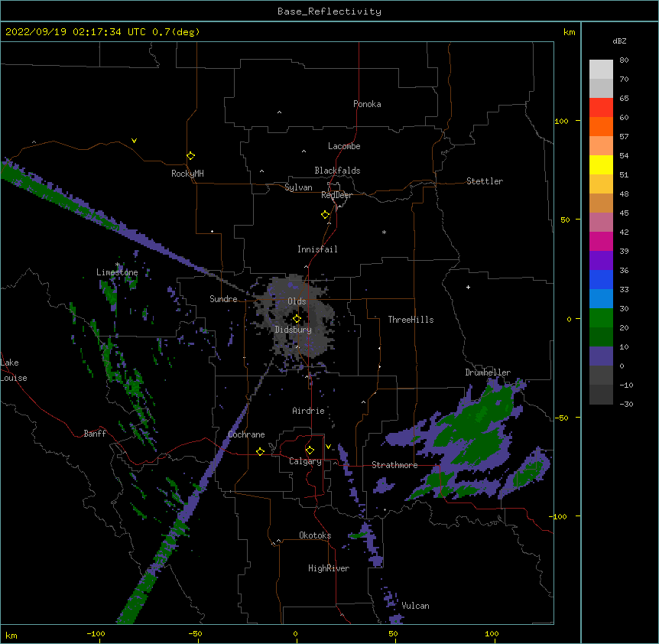659x644 pixels.
Task: Select the orange 57-60 dBZ legend swatch
Action: point(601,126)
